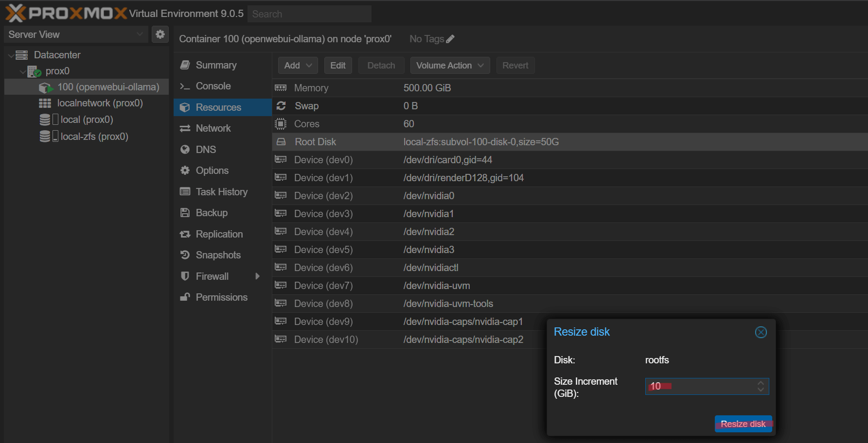The width and height of the screenshot is (868, 443).
Task: Click the Memory row icon
Action: click(x=281, y=88)
